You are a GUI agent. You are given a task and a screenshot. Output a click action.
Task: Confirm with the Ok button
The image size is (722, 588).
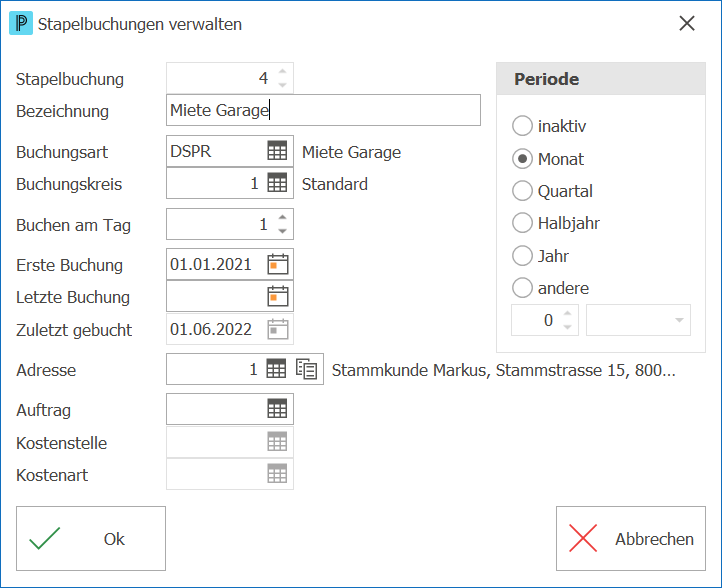pos(91,538)
